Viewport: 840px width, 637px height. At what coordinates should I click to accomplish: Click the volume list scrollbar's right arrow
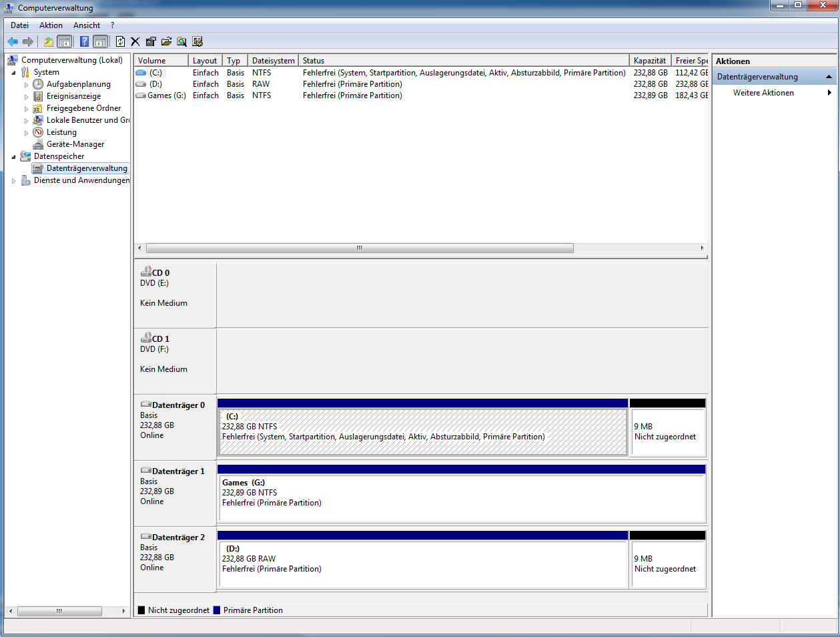702,248
